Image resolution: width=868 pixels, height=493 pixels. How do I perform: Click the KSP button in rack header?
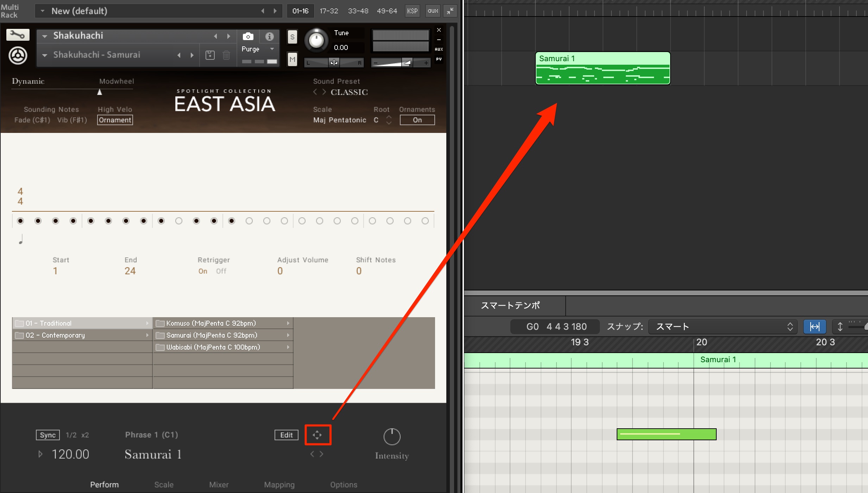click(412, 11)
